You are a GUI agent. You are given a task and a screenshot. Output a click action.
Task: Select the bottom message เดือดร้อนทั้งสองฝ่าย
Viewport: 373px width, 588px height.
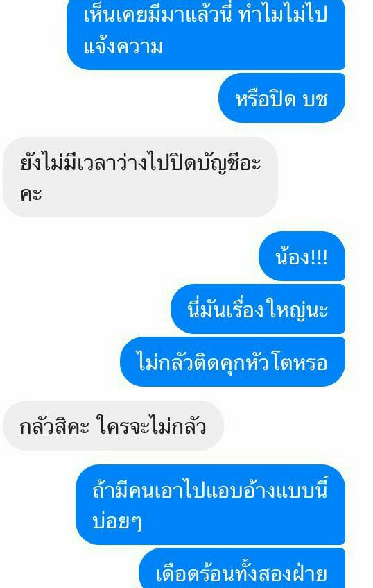click(242, 569)
